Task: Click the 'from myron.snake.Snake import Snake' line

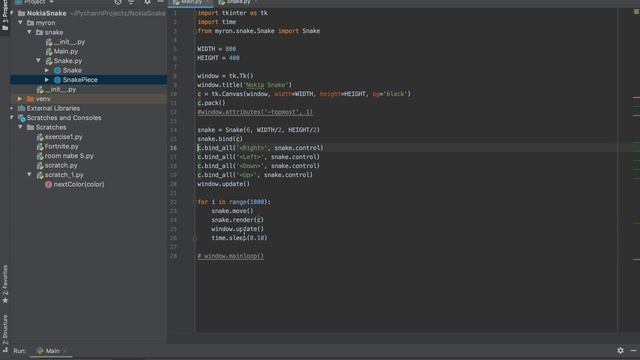Action: pyautogui.click(x=259, y=31)
